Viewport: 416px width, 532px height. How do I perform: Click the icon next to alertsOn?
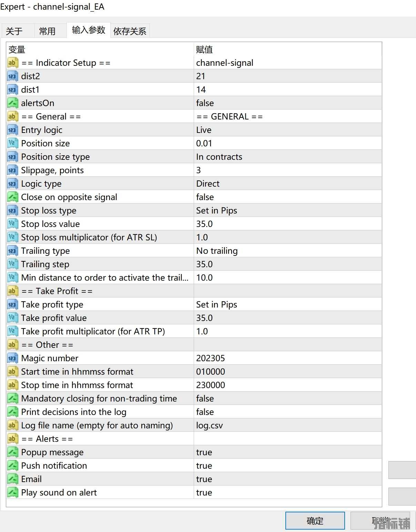click(x=12, y=103)
